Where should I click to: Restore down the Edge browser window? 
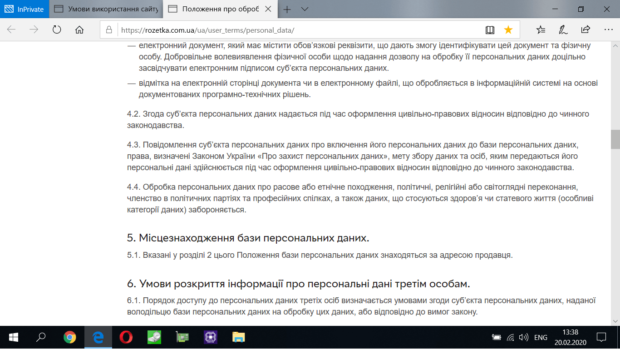click(581, 9)
